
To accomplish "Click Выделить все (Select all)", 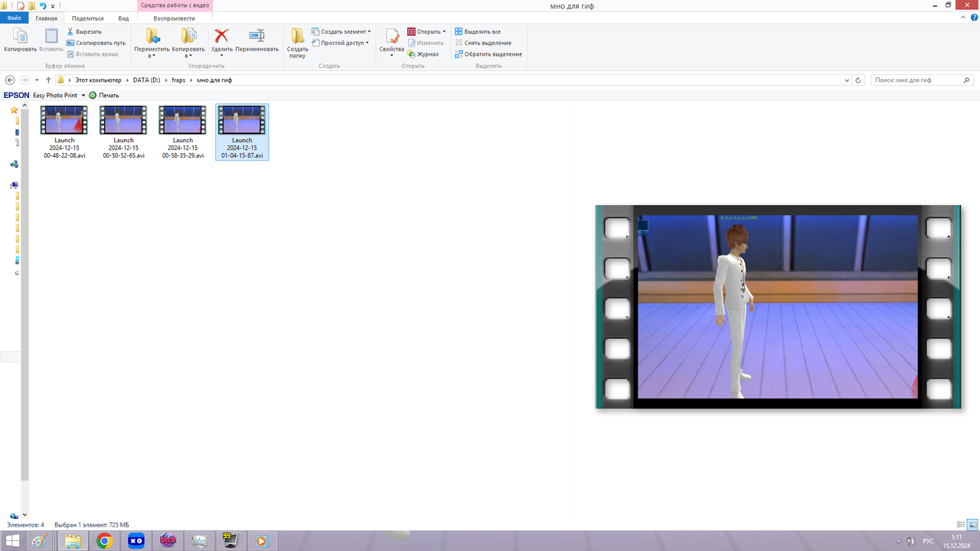I will click(x=478, y=32).
